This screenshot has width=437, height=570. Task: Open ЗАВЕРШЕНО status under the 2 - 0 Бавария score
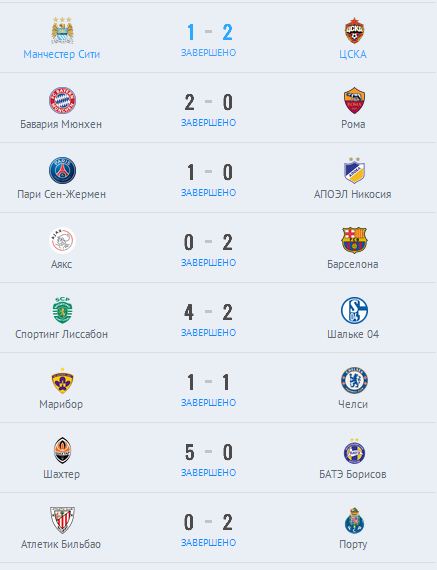(209, 123)
